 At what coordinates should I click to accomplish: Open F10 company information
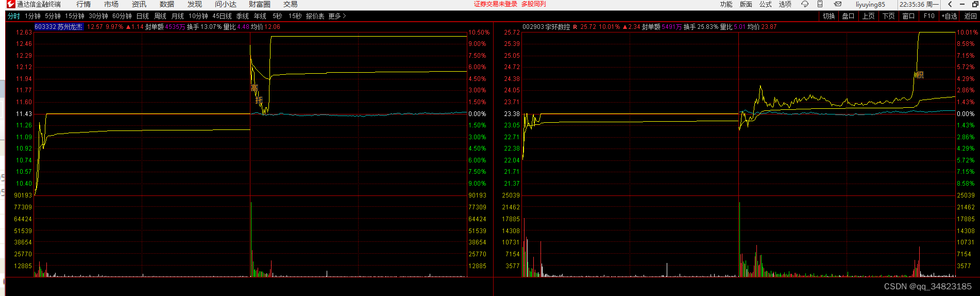(929, 16)
